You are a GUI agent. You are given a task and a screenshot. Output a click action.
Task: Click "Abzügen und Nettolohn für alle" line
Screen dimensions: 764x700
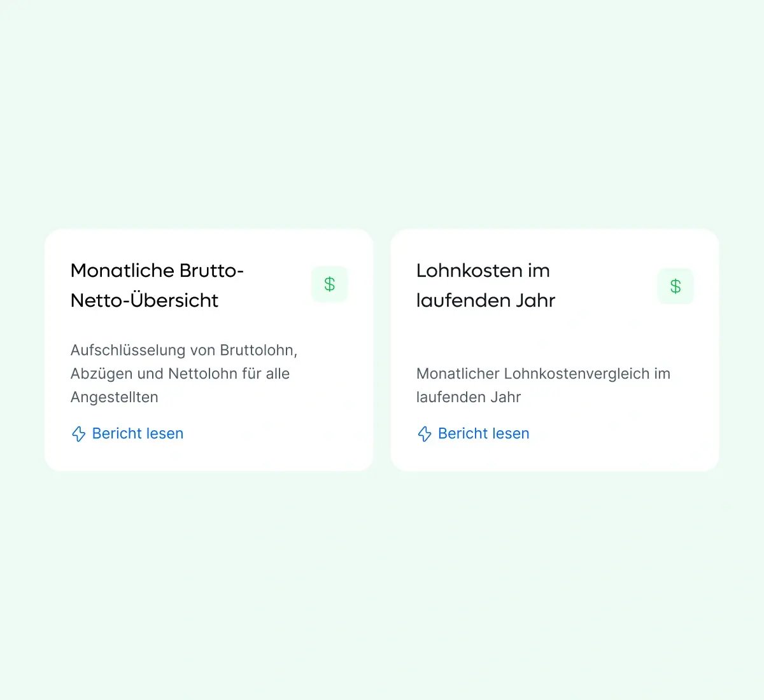click(180, 374)
